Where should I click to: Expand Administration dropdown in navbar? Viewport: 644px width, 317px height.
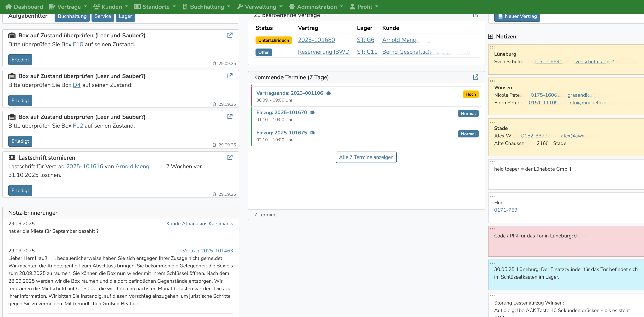316,7
